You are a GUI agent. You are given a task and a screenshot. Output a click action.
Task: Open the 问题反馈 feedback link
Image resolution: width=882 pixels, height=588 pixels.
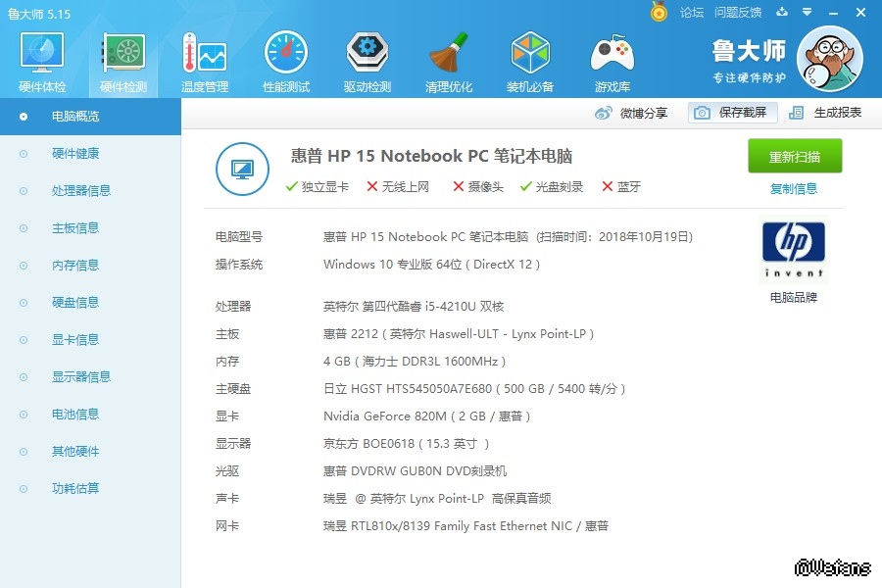738,13
